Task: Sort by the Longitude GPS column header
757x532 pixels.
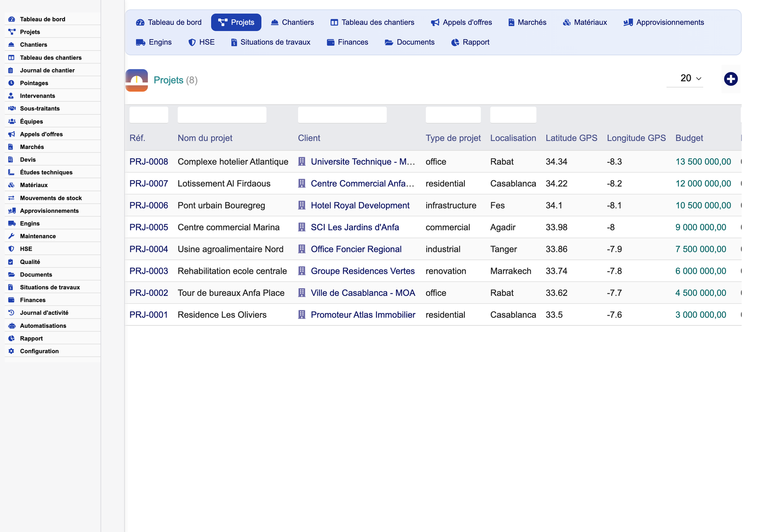Action: [636, 138]
